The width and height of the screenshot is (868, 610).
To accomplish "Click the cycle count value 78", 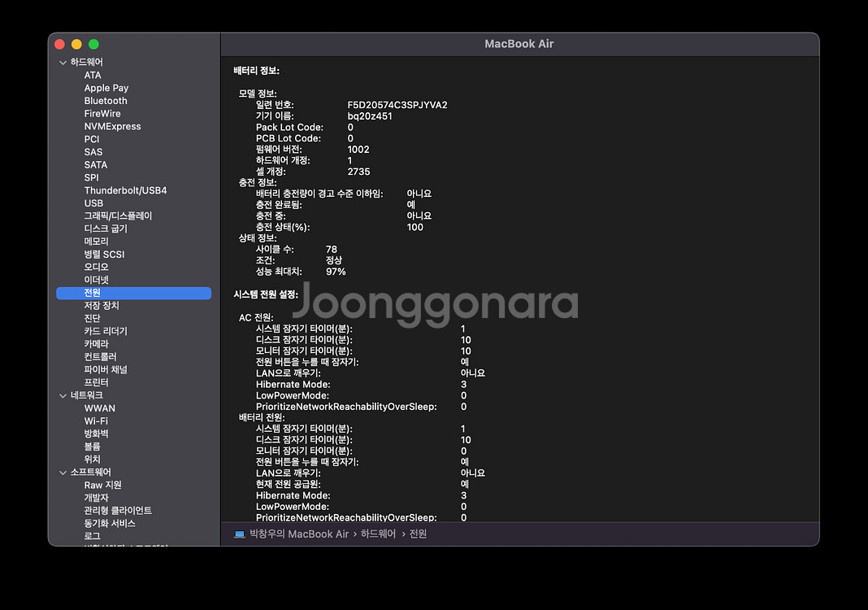I will [332, 250].
